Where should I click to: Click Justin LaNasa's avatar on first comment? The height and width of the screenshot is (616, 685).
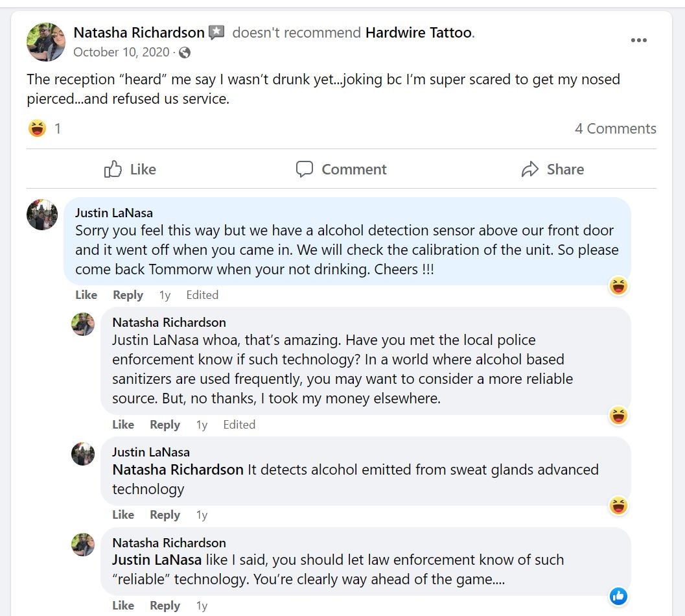[42, 215]
